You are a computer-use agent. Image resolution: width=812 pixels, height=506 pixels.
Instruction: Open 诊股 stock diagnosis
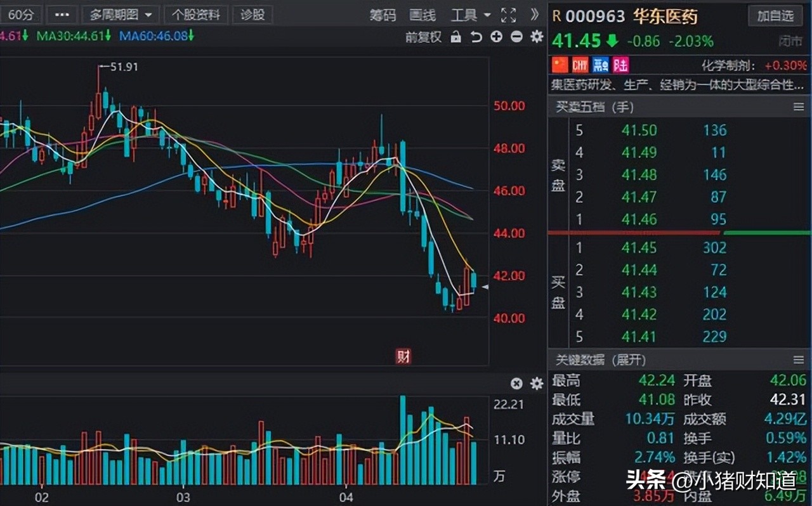point(252,14)
